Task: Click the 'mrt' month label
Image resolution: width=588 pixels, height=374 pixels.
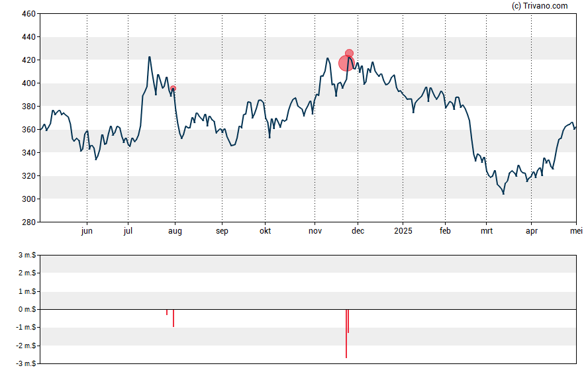Action: point(487,230)
